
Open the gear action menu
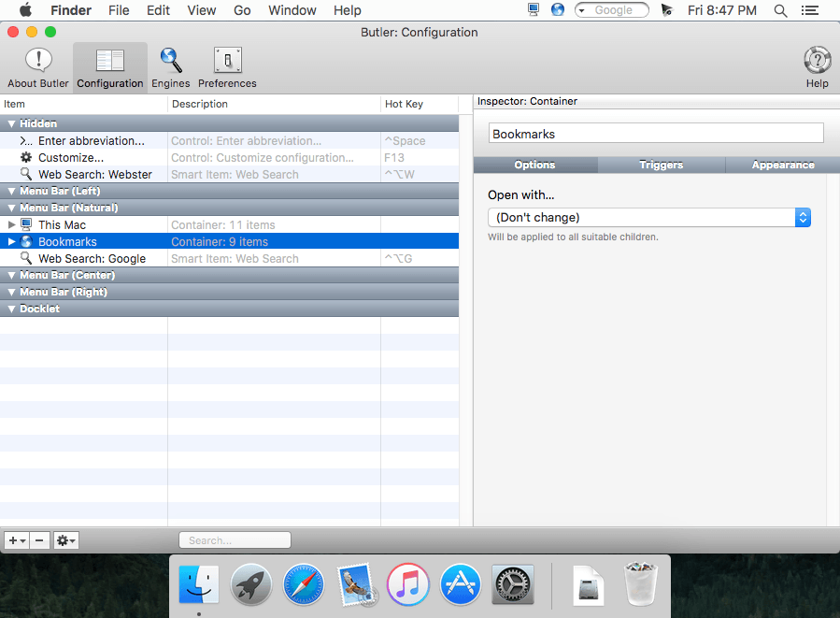click(x=66, y=540)
